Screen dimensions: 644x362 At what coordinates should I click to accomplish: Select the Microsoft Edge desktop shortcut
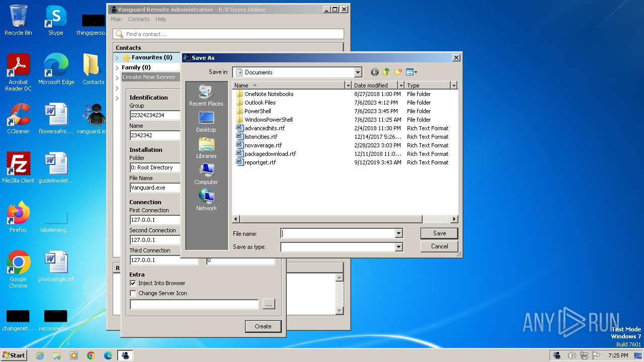pos(56,69)
